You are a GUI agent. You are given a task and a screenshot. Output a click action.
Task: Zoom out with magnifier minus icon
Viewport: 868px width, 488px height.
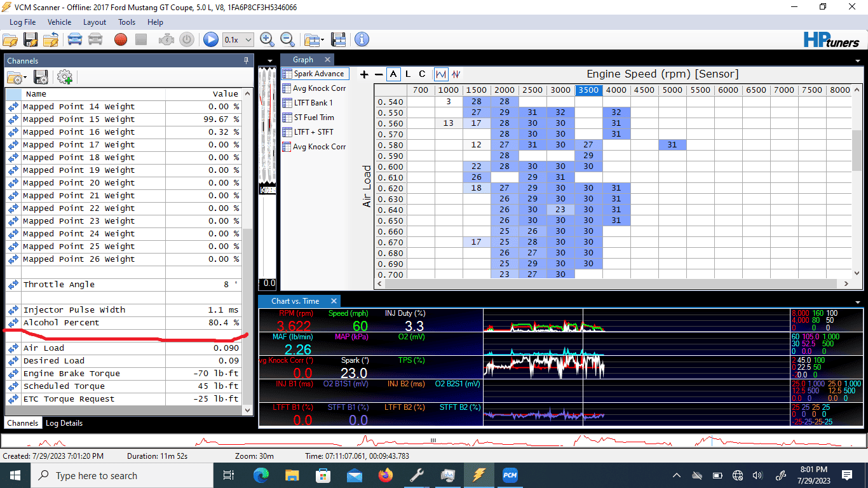pyautogui.click(x=287, y=39)
